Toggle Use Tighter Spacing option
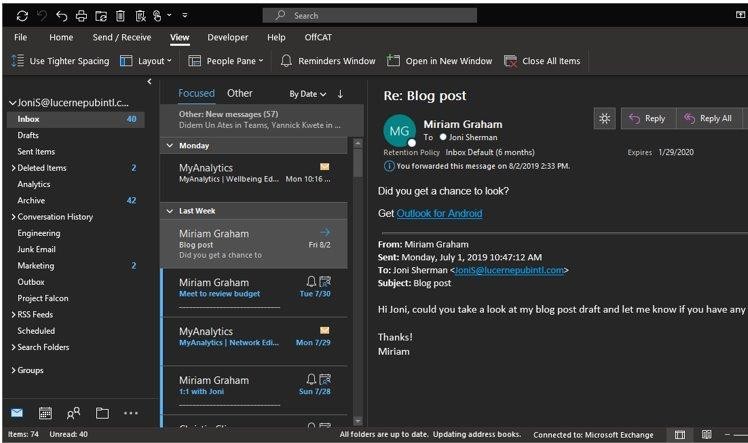748x443 pixels. pos(60,61)
